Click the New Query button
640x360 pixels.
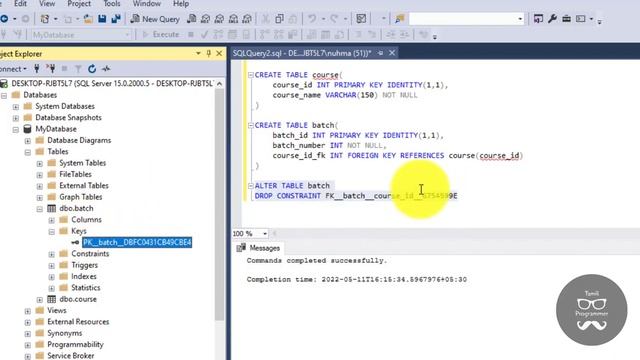coord(155,19)
